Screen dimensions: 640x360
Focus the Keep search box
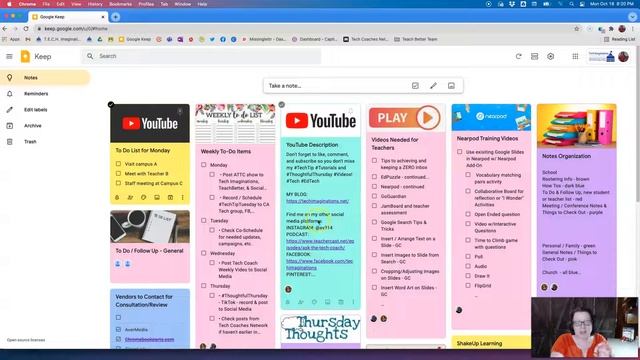[202, 56]
